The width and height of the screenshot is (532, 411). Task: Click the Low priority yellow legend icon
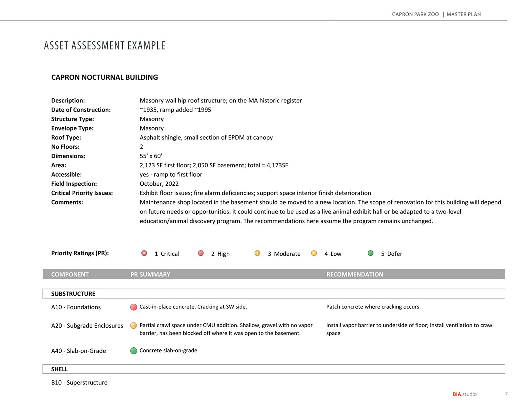tap(314, 253)
